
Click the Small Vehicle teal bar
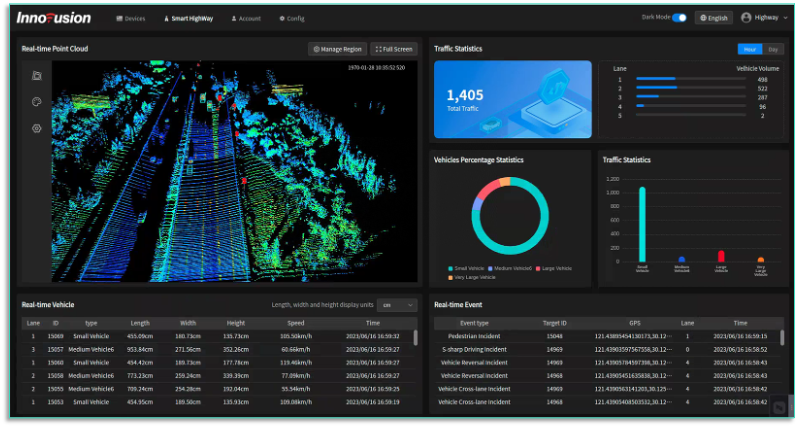(x=642, y=224)
